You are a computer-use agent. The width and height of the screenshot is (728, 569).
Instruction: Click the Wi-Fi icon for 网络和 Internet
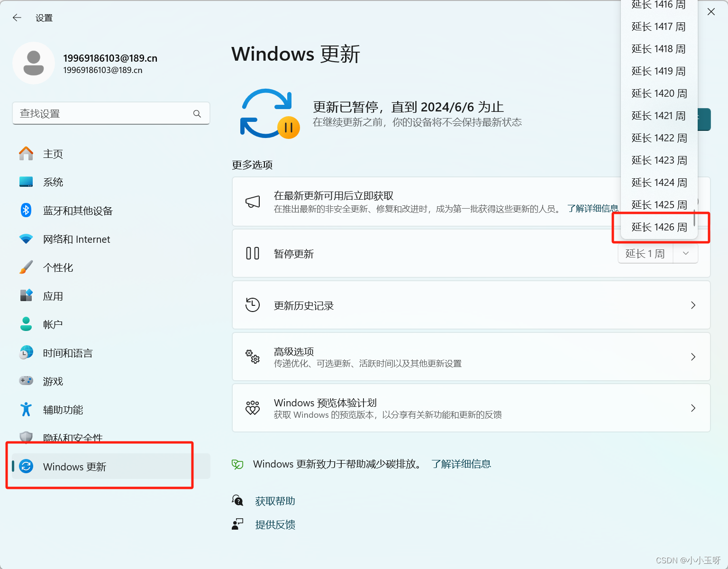pos(26,239)
